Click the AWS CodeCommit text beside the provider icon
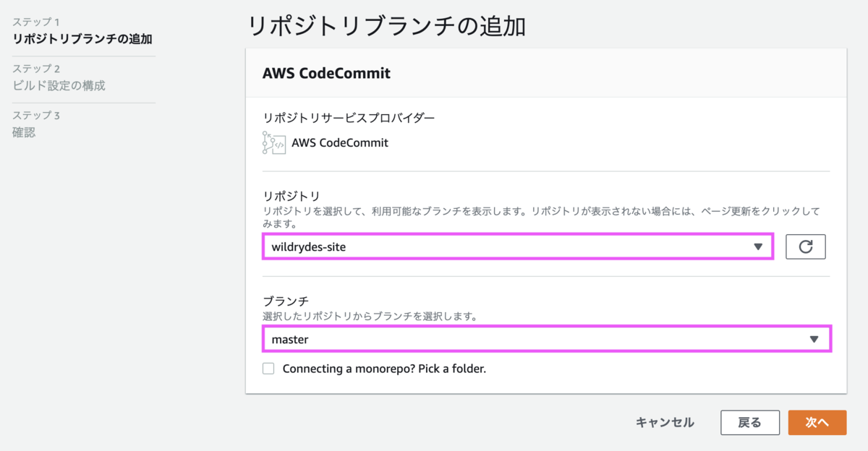This screenshot has height=451, width=868. pyautogui.click(x=339, y=143)
